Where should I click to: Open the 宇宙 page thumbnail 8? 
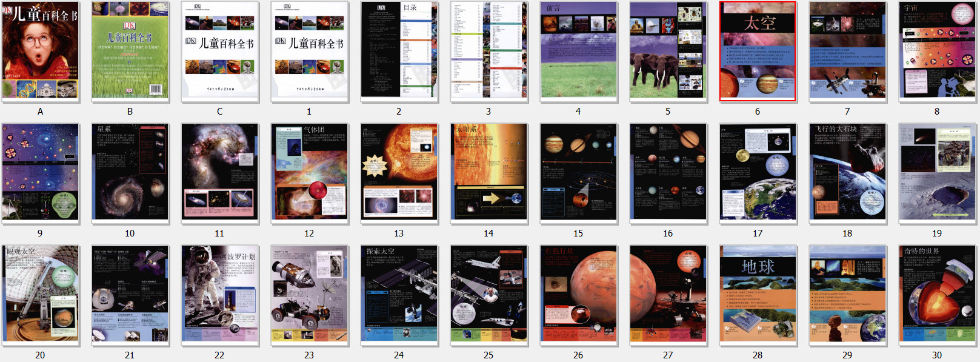(x=937, y=51)
